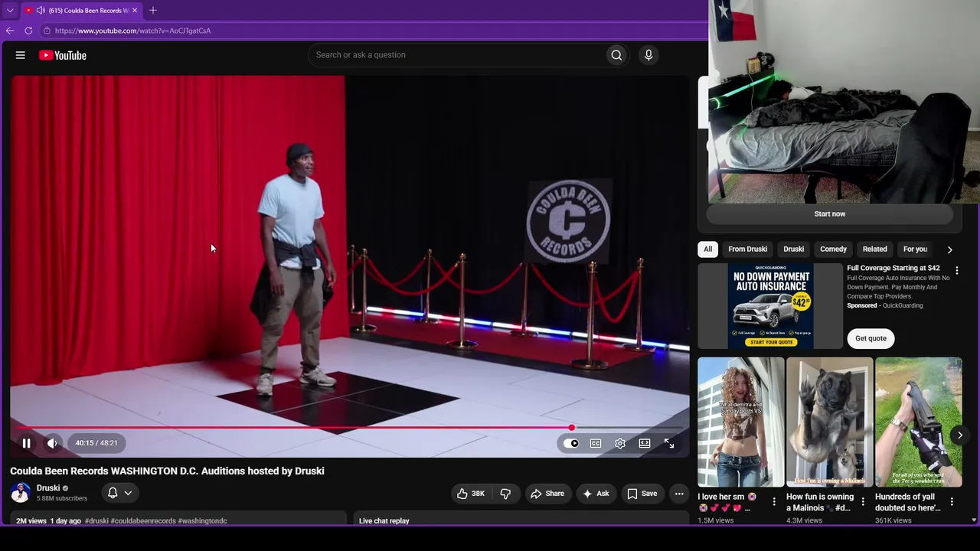Mute the Coulda Been Records tab audio

(41, 11)
